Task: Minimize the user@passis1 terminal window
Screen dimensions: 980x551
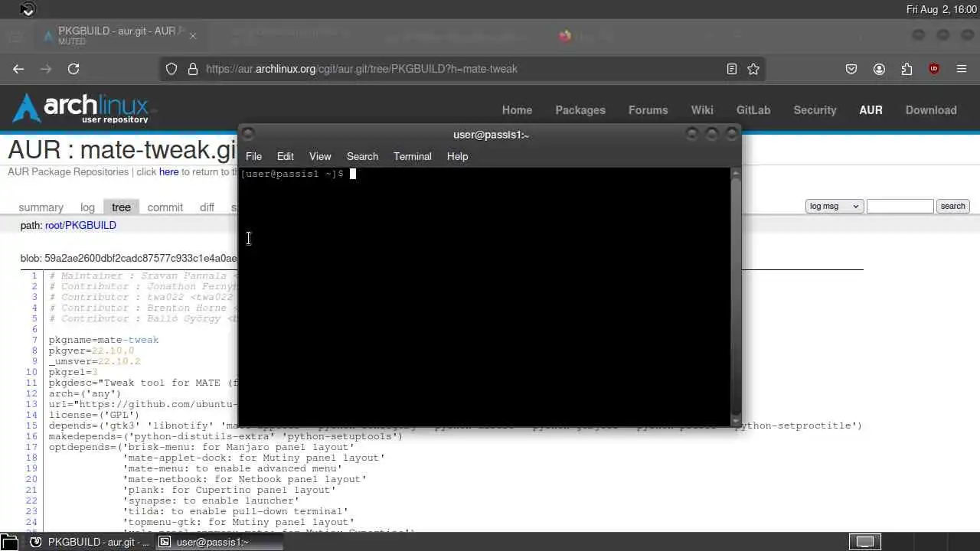Action: click(692, 134)
